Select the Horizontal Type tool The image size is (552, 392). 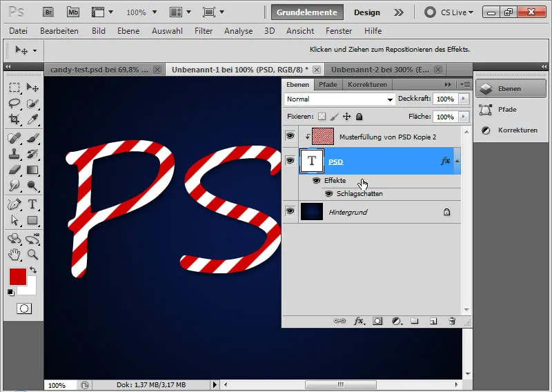tap(32, 204)
